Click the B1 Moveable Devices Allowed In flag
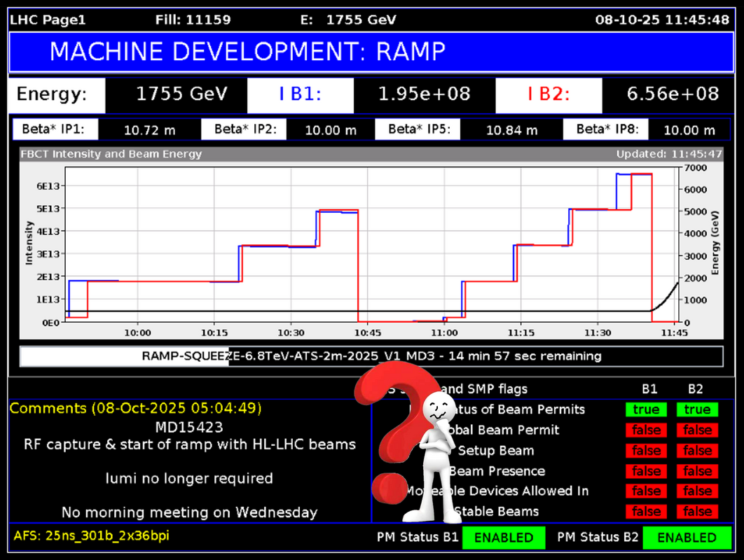Screen dimensions: 744x560 (646, 491)
